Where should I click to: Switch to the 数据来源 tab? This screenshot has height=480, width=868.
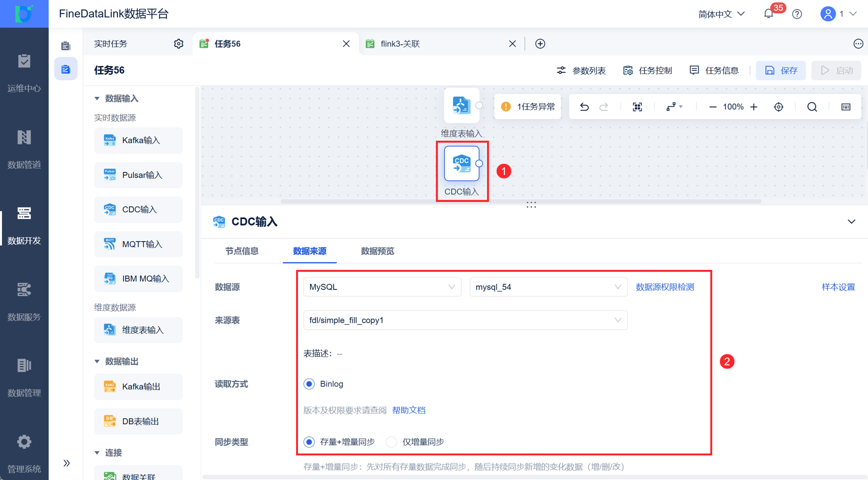pyautogui.click(x=310, y=251)
